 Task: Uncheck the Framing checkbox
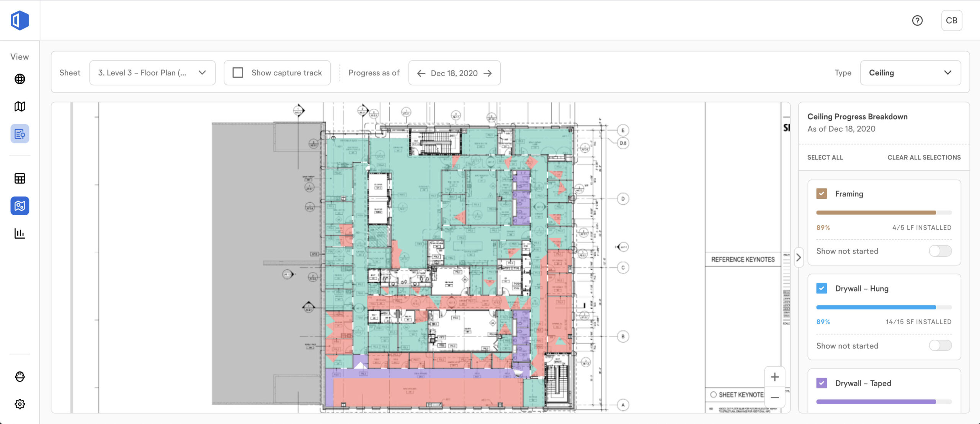(822, 194)
